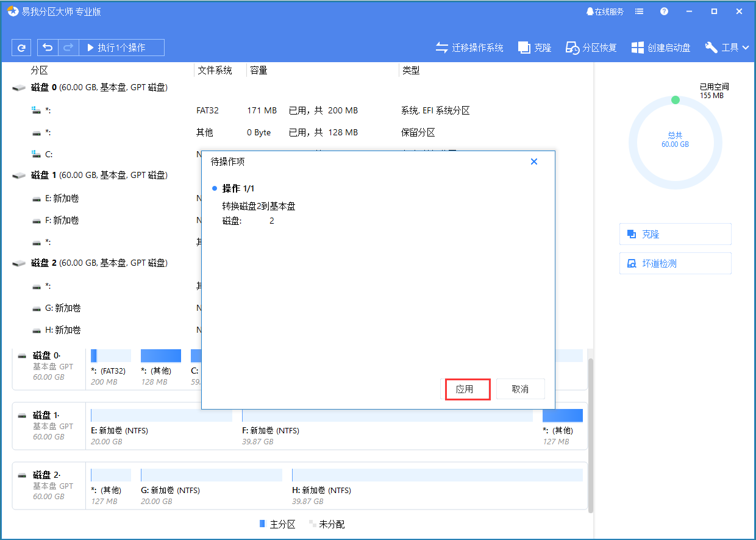756x540 pixels.
Task: Open 迁移操作系统 in top menu
Action: 469,47
